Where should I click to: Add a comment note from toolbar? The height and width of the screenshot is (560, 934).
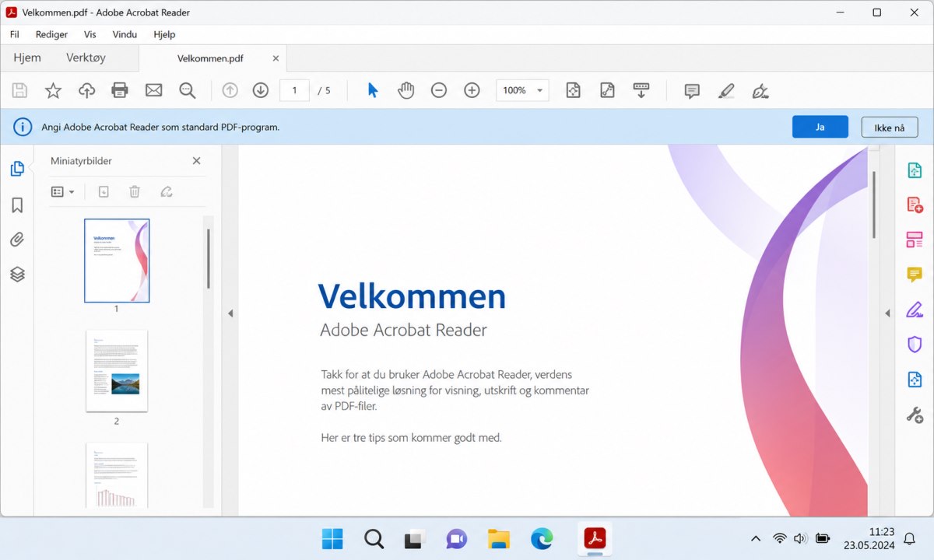point(692,91)
